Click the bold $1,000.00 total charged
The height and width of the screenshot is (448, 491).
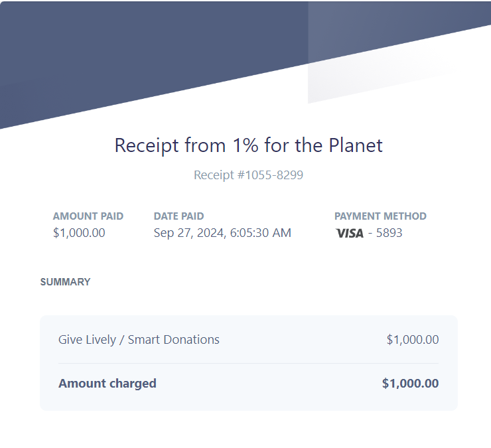pyautogui.click(x=411, y=384)
